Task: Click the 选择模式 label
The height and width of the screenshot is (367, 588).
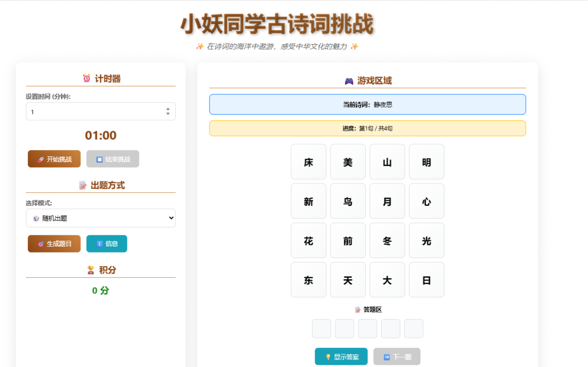Action: [39, 203]
